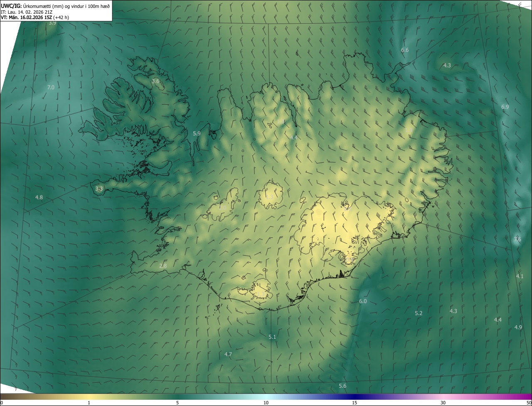
Task: Click the 7.0 precipitable water value
Action: point(51,87)
